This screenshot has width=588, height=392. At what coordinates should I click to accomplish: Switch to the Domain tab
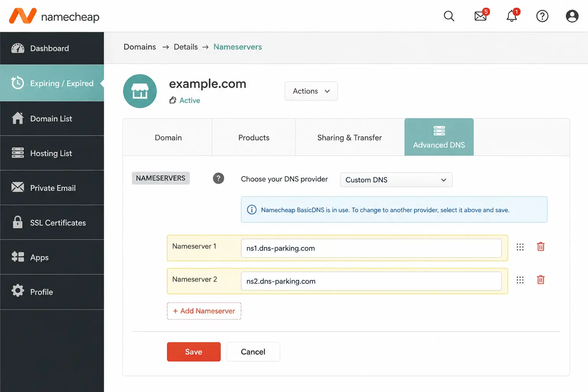pyautogui.click(x=168, y=137)
